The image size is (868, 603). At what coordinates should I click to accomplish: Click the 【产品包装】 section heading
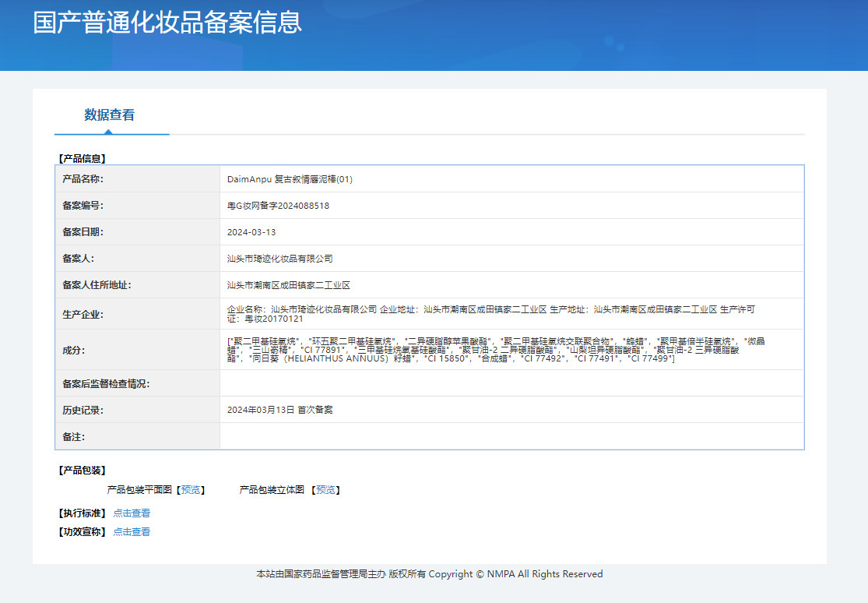pos(82,471)
